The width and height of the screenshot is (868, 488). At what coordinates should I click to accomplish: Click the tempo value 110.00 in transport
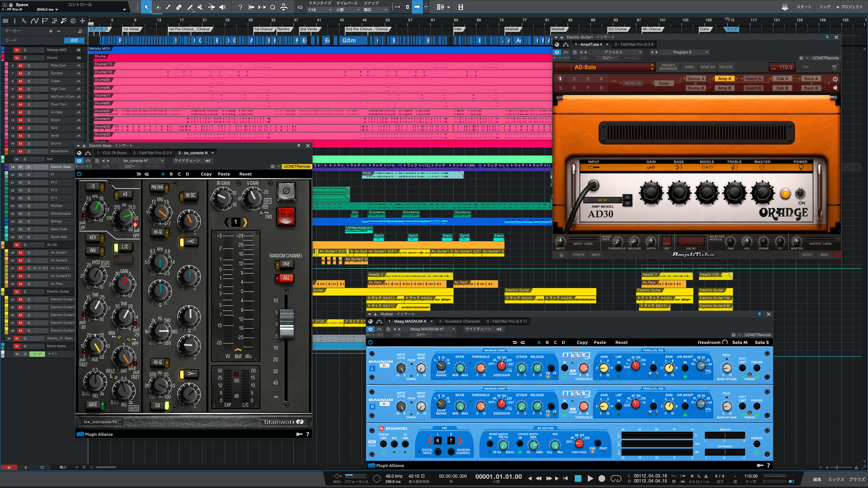tap(751, 476)
